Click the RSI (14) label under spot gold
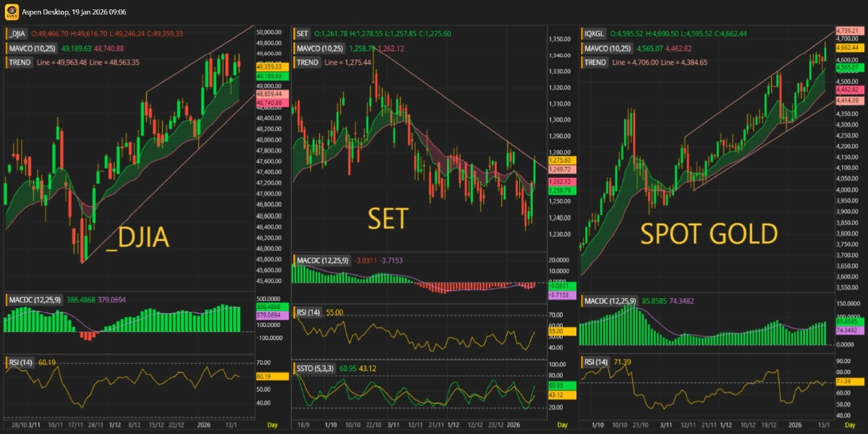Image resolution: width=868 pixels, height=434 pixels. [596, 362]
